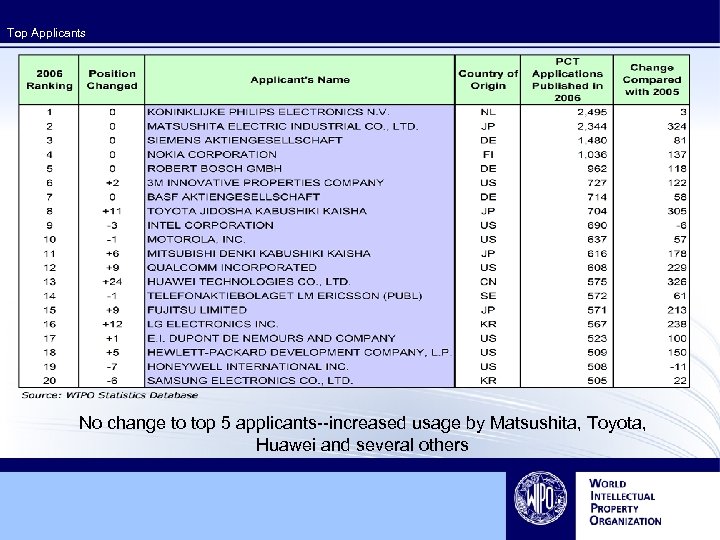Click the '-7' position change for Honeywell
The image size is (720, 540).
112,367
